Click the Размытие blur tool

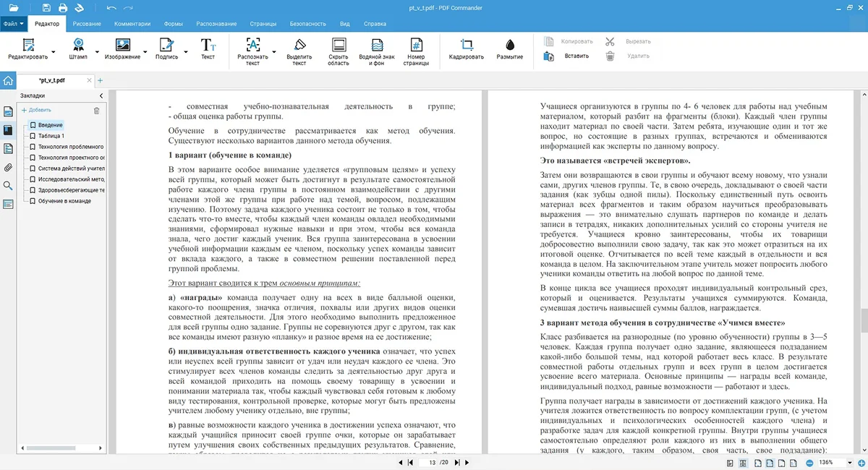[510, 46]
